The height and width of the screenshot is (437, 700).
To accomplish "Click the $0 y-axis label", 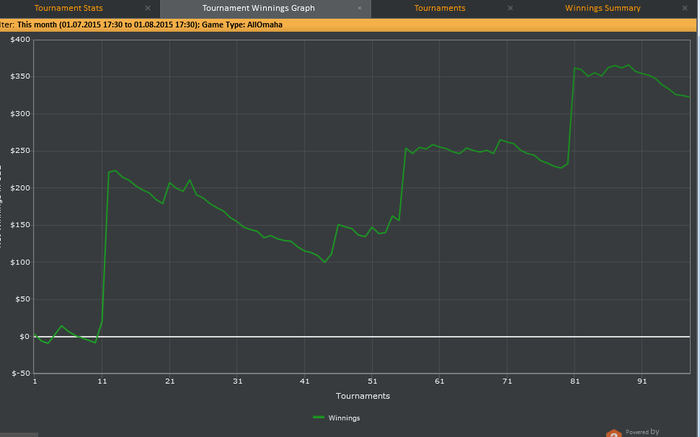I will [25, 337].
